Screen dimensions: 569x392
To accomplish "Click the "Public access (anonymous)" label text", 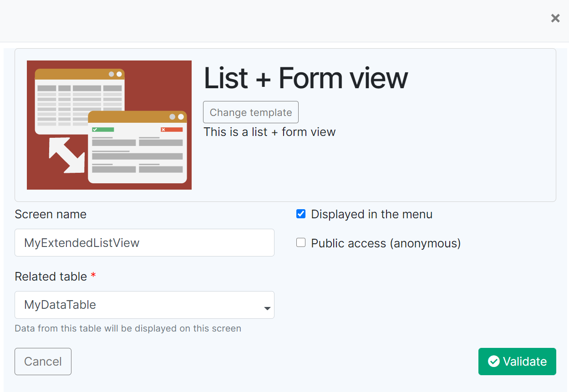I will (x=386, y=243).
